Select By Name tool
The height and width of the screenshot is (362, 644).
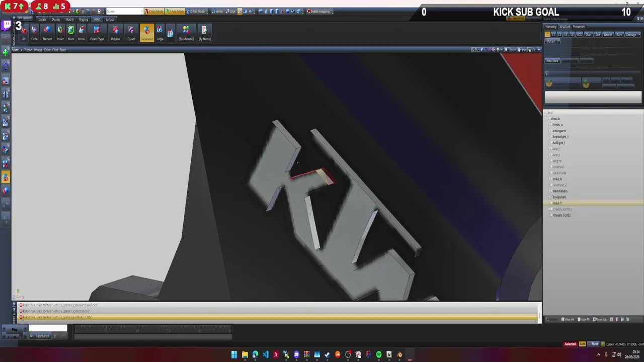(x=204, y=33)
